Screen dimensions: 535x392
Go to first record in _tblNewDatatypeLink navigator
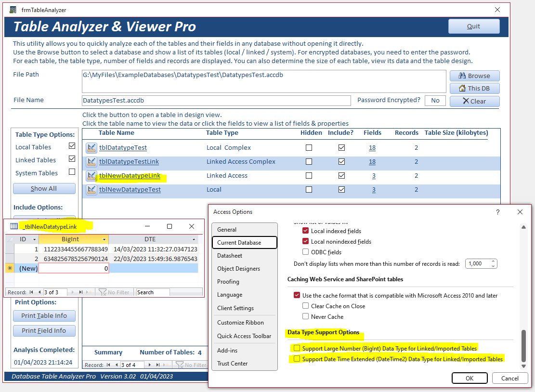[x=31, y=292]
